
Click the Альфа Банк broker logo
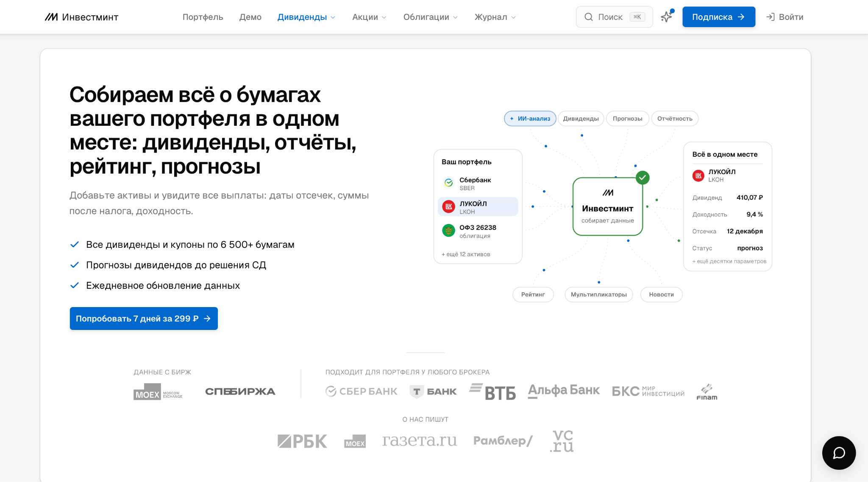click(x=564, y=391)
